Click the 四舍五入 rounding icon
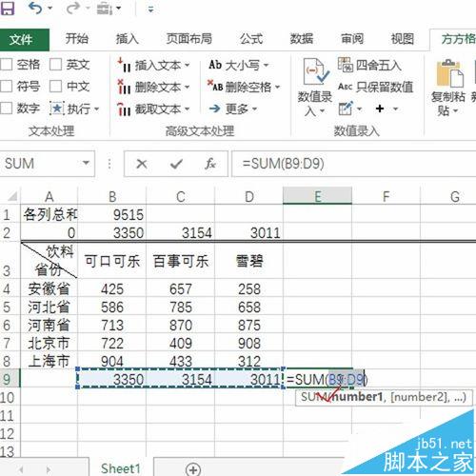 pos(346,65)
